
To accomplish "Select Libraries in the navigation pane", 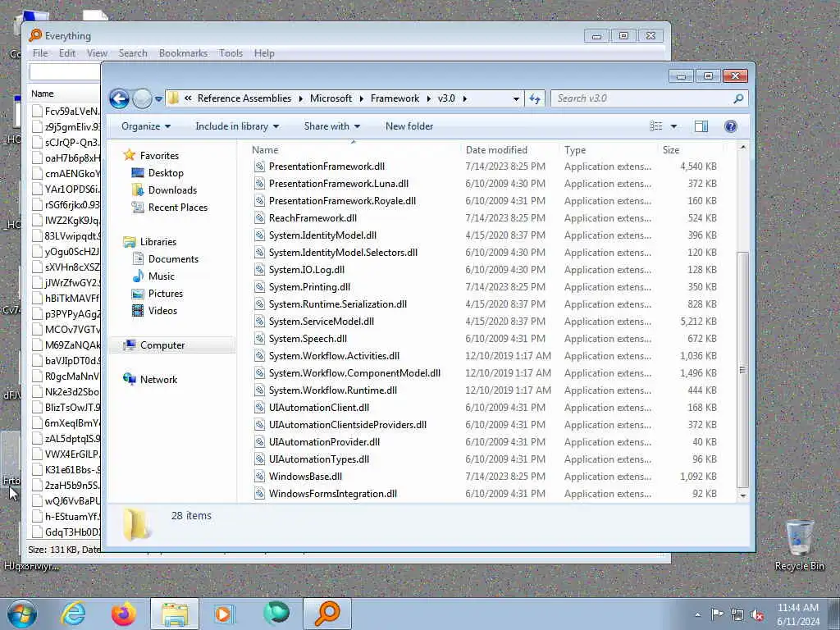I will (158, 242).
